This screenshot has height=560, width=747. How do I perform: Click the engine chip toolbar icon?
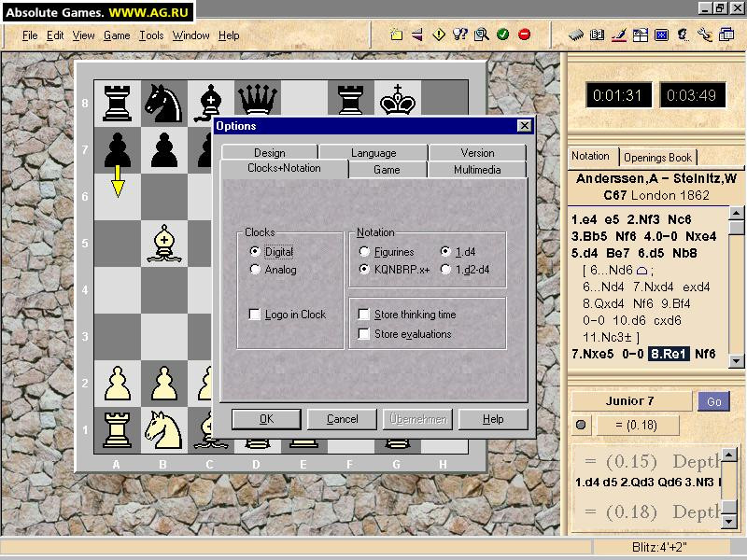pos(576,35)
